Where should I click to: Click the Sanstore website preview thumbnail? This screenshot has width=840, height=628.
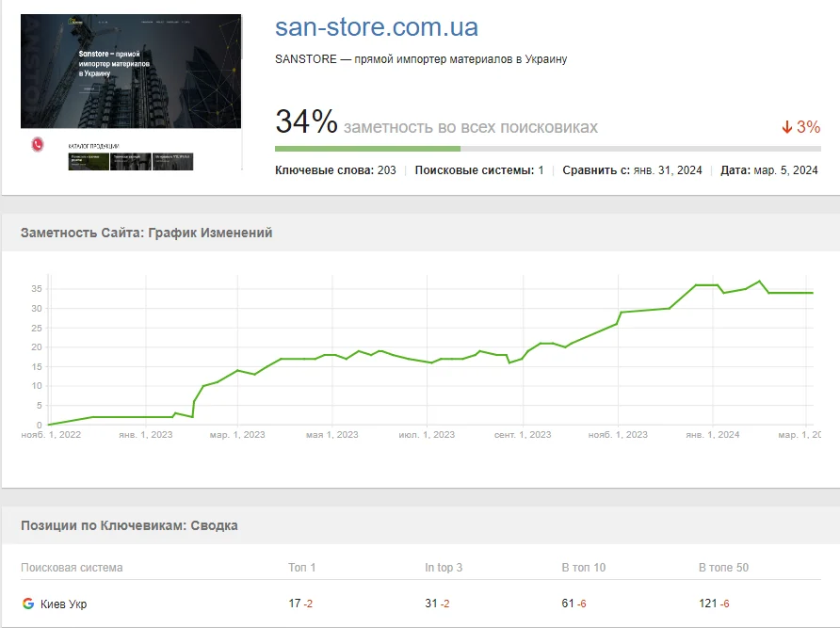[x=131, y=92]
